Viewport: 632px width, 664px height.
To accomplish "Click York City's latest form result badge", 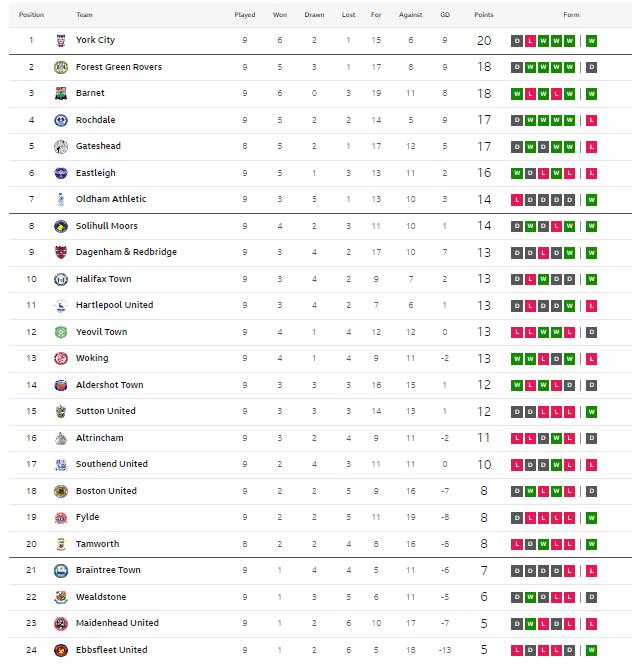I will (x=592, y=41).
